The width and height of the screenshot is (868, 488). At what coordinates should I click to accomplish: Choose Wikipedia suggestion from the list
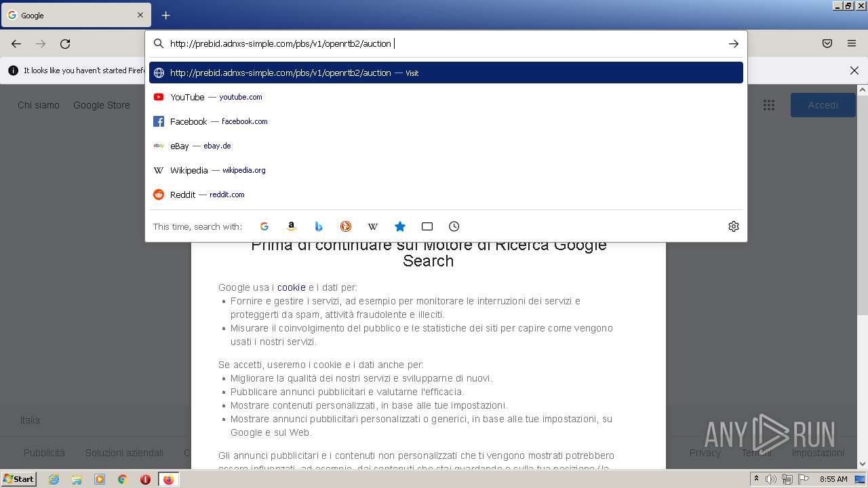(x=446, y=170)
